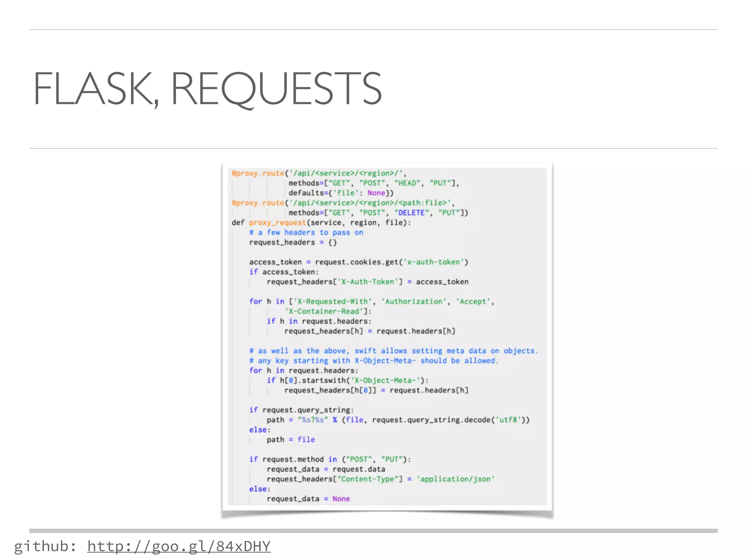Click the comment '# a few headers to pass on'
Viewport: 747px width, 560px height.
tap(306, 233)
